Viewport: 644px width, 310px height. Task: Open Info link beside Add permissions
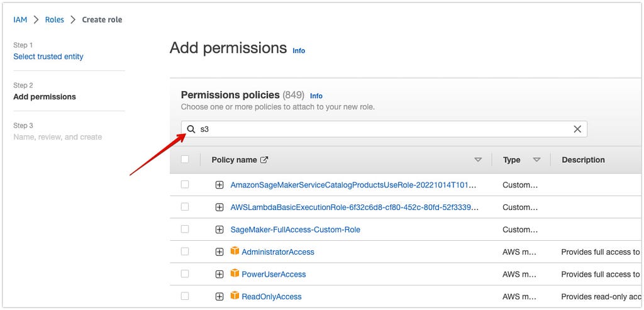(x=299, y=50)
